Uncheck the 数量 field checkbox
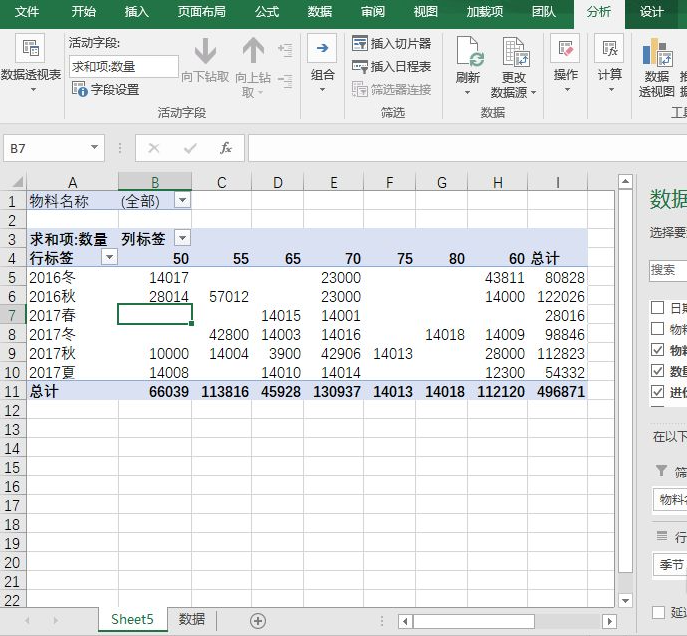The height and width of the screenshot is (636, 687). pos(657,371)
